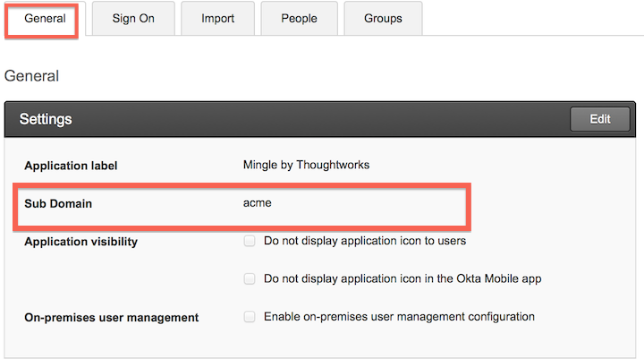Click the 'Enable on-premises user management configuration' text
644x359 pixels.
399,316
